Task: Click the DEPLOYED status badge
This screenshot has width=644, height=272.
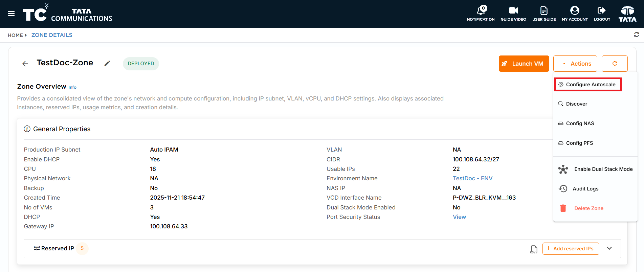Action: click(x=141, y=64)
